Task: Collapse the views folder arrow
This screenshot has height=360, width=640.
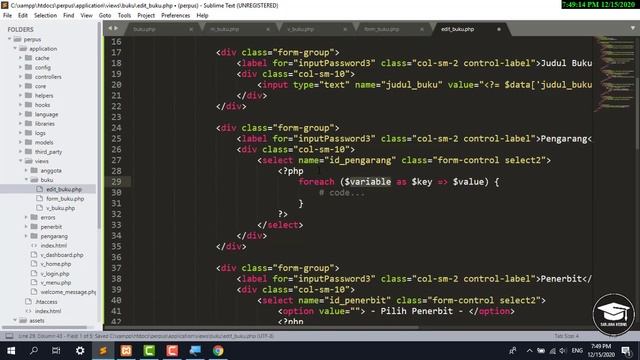Action: coord(20,161)
